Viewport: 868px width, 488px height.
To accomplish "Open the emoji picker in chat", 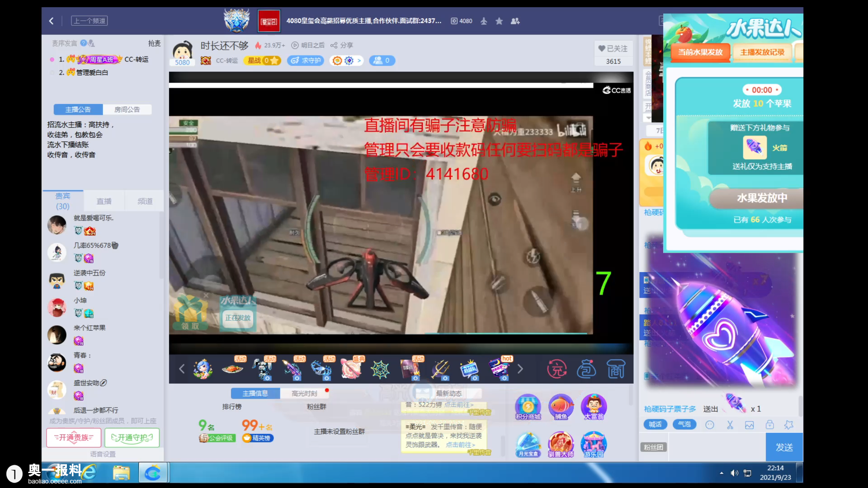I will (x=710, y=425).
